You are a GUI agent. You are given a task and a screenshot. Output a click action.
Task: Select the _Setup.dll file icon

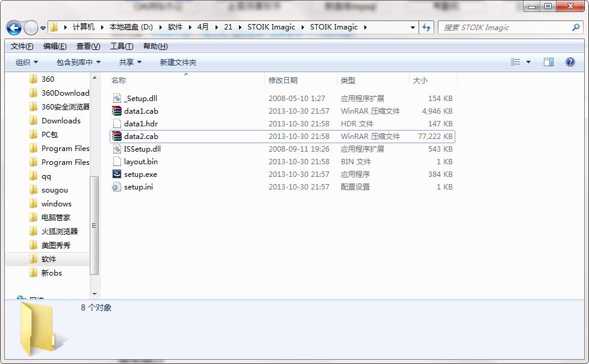(x=117, y=98)
